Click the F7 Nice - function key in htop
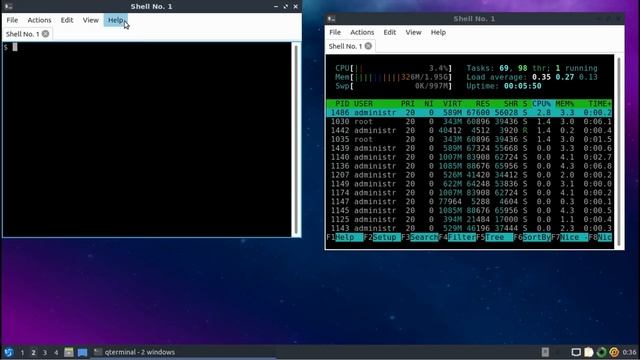The width and height of the screenshot is (640, 360). (570, 237)
